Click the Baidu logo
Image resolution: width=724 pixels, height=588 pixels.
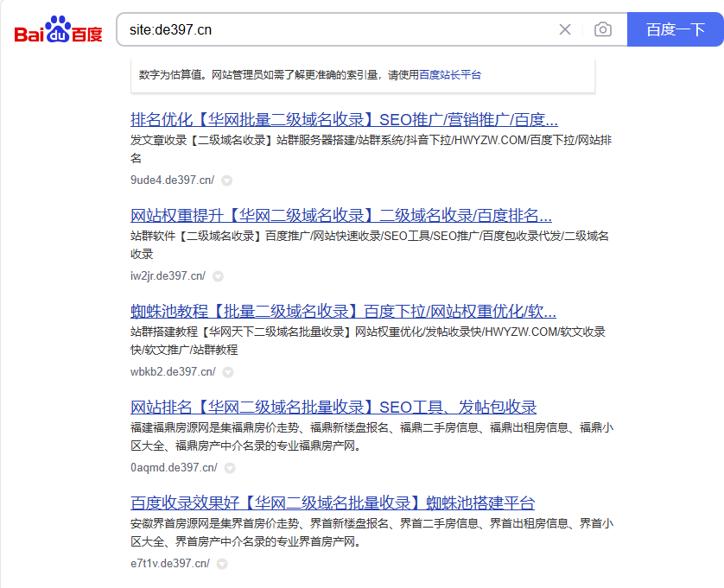click(x=58, y=29)
